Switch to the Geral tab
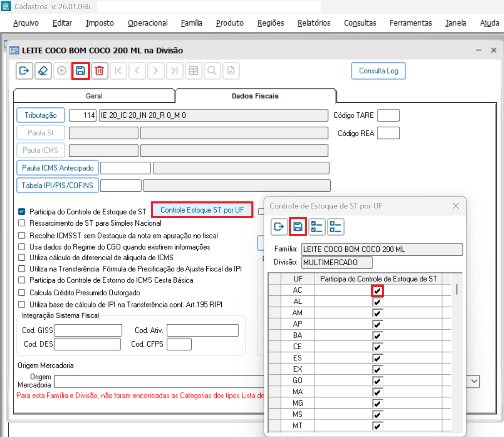Image resolution: width=504 pixels, height=437 pixels. 94,96
